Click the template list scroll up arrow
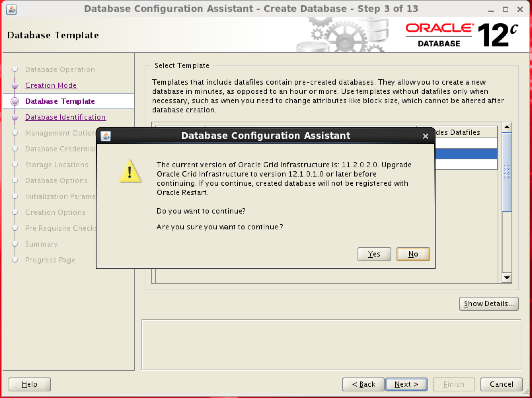This screenshot has height=398, width=532. click(507, 127)
